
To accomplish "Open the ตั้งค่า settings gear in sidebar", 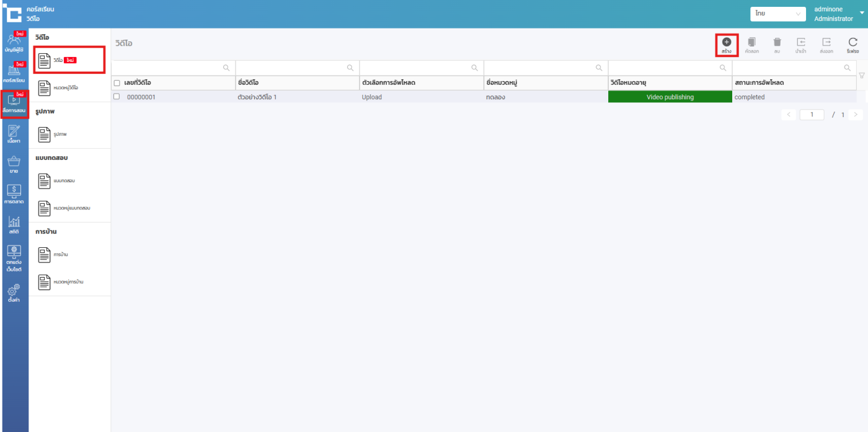I will [x=14, y=293].
